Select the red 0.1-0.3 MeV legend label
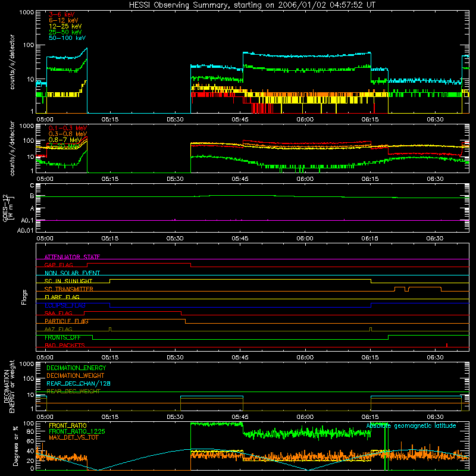Screen dimensions: 476x476 tap(68, 128)
